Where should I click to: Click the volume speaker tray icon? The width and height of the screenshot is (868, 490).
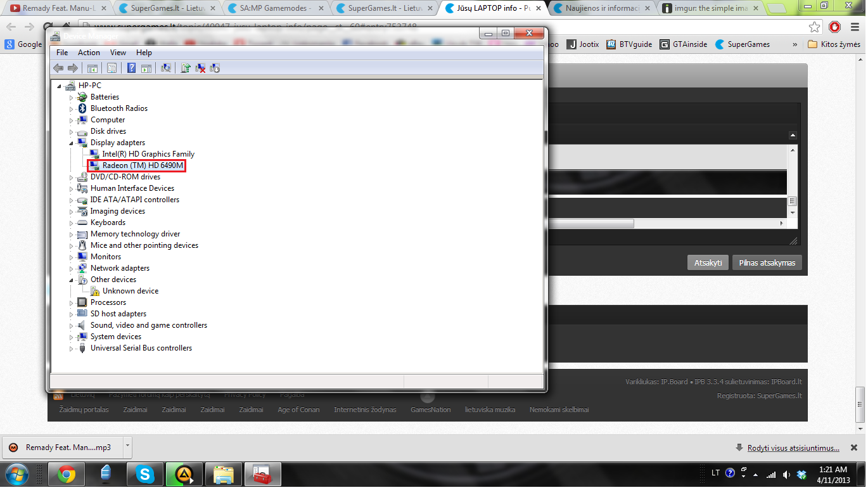(786, 474)
